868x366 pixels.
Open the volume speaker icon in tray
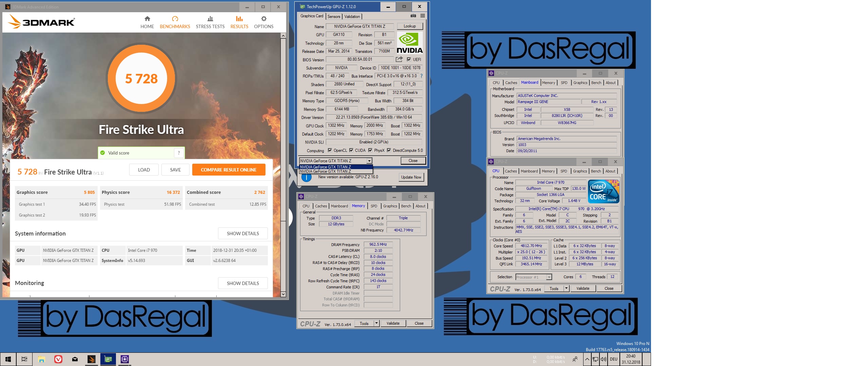604,359
